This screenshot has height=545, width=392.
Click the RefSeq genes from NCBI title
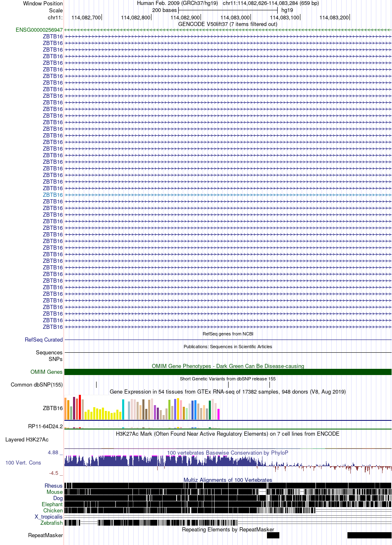228,334
